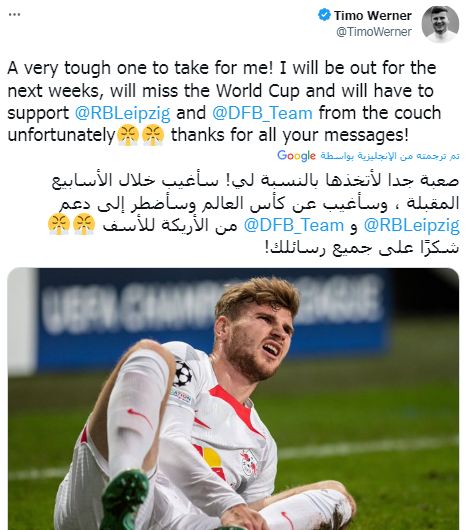Open Timo Werner's profile avatar
The height and width of the screenshot is (530, 472).
tap(440, 23)
